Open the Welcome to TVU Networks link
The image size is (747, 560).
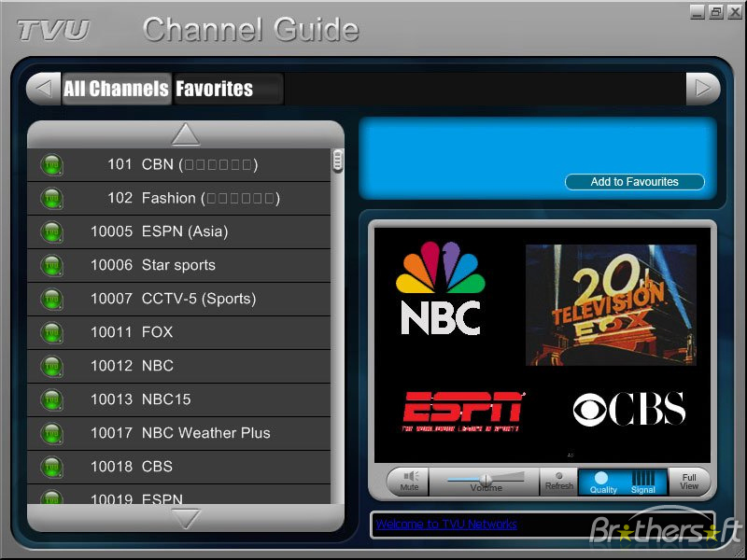[x=446, y=525]
